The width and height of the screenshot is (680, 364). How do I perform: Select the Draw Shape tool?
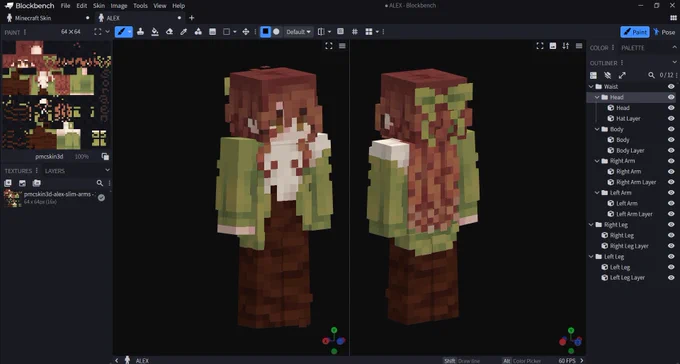coord(198,32)
